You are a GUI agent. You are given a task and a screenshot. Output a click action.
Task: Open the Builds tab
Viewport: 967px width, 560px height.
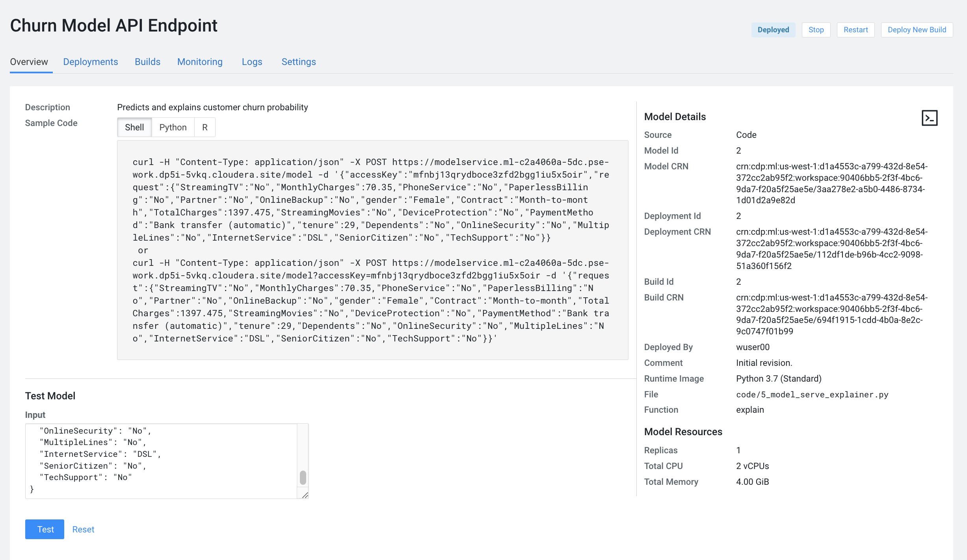[147, 62]
